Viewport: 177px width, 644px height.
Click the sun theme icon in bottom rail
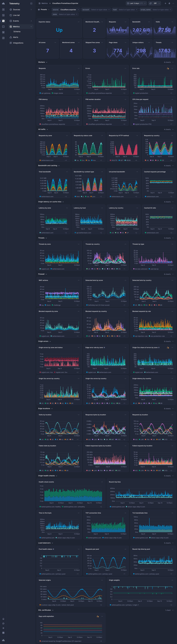click(3, 628)
